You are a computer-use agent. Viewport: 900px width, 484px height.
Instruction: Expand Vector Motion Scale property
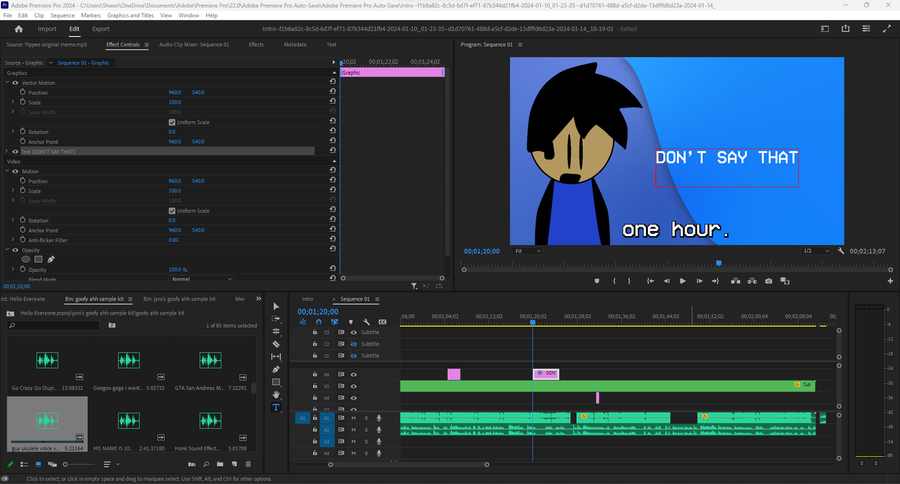coord(13,102)
